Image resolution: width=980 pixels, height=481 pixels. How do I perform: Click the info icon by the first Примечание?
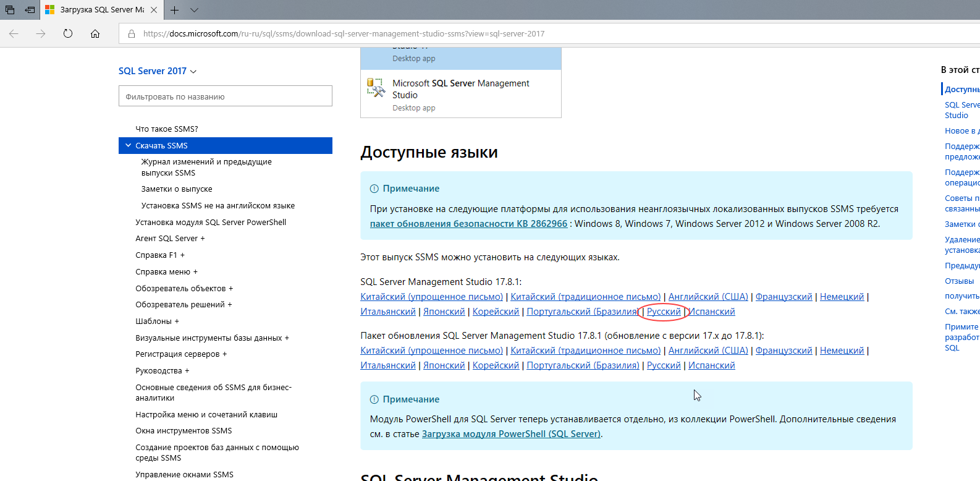(374, 189)
